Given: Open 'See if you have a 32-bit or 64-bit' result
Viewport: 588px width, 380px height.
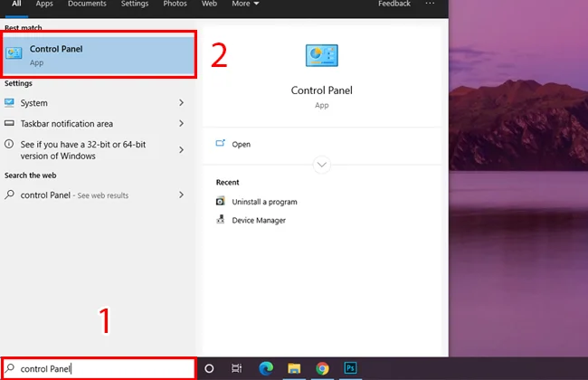Looking at the screenshot, I should [96, 149].
